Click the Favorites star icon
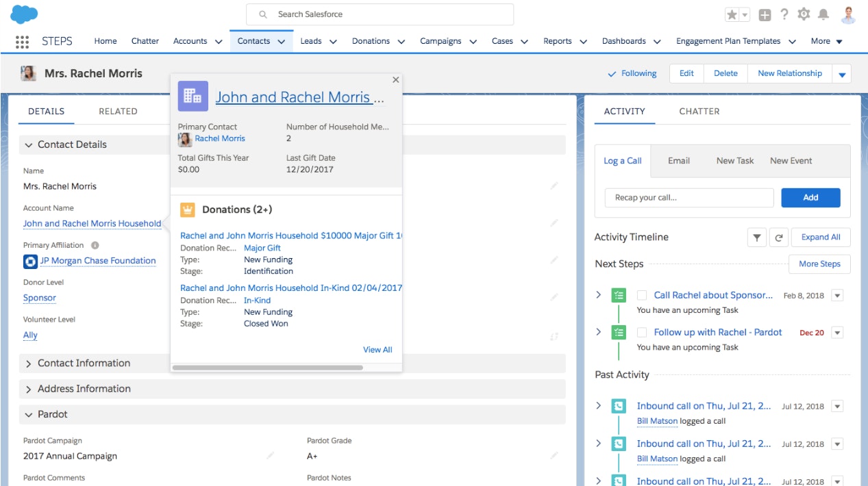This screenshot has height=486, width=868. pyautogui.click(x=732, y=14)
